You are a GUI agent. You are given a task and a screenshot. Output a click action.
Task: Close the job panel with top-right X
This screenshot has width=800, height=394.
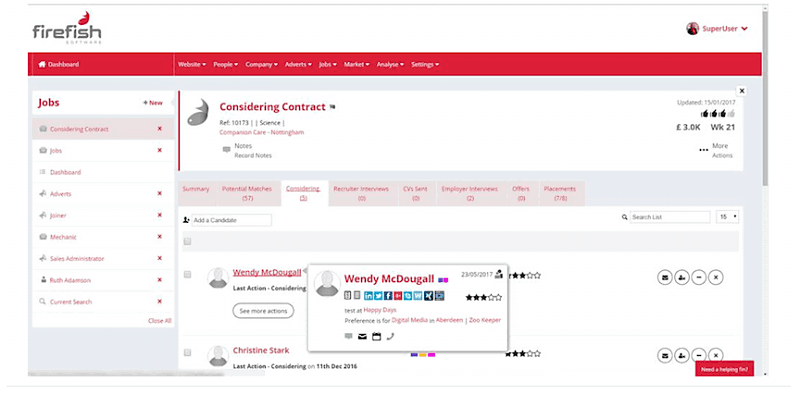click(742, 91)
